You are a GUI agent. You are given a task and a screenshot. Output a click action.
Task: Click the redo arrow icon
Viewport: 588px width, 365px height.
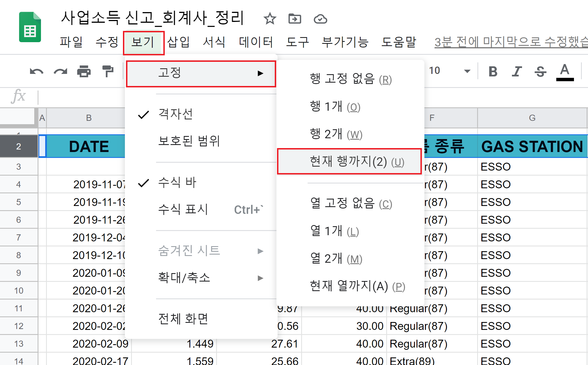tap(60, 72)
